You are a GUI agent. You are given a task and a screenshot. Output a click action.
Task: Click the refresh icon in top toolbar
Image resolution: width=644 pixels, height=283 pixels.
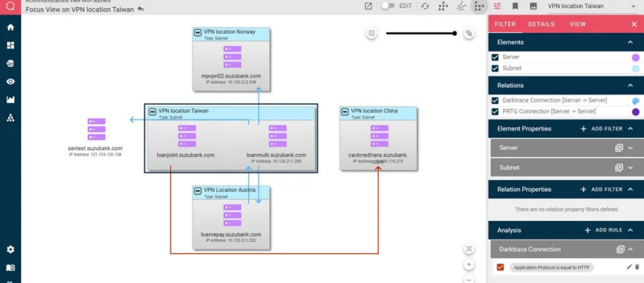[425, 6]
